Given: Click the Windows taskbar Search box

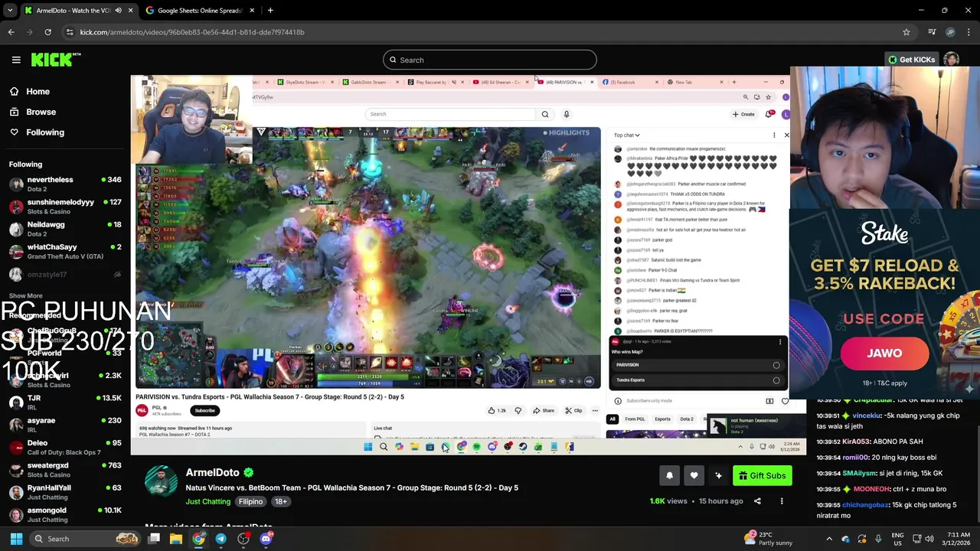Looking at the screenshot, I should (x=86, y=539).
